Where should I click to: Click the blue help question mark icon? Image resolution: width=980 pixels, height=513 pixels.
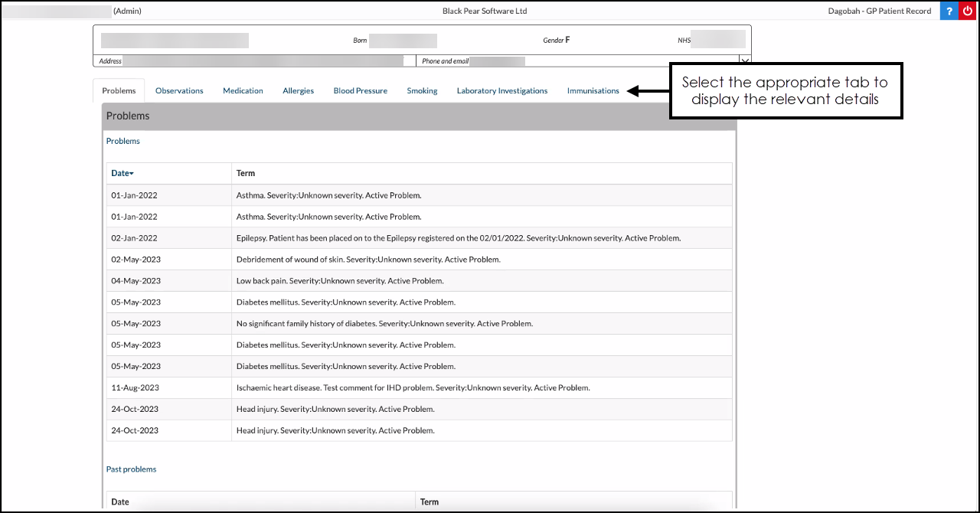949,11
